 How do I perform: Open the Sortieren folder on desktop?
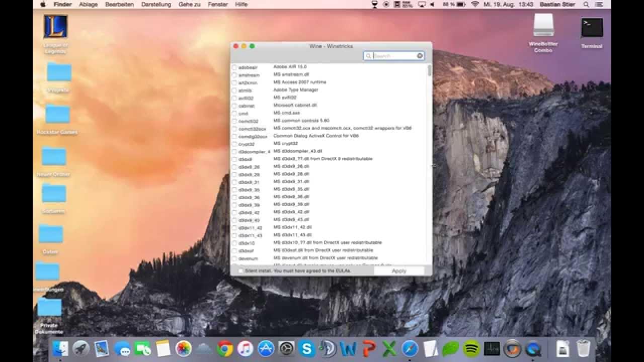coord(54,194)
